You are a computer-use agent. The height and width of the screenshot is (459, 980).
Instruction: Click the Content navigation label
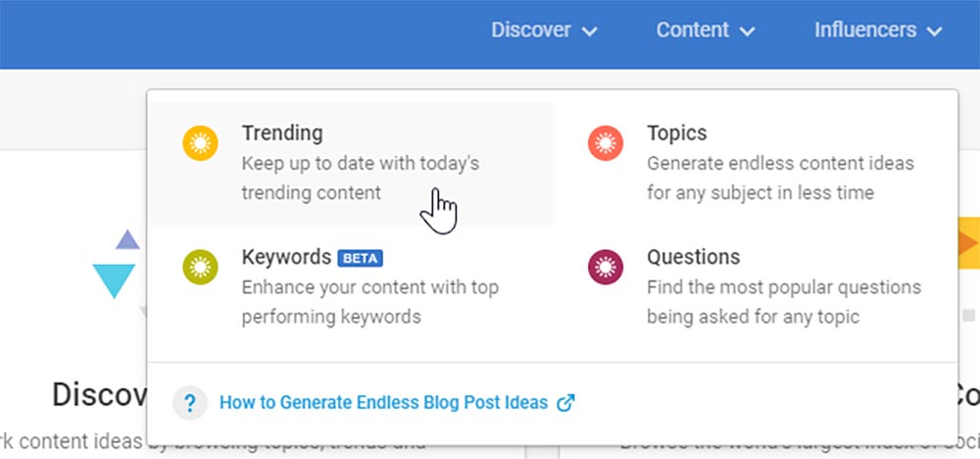[x=693, y=30]
